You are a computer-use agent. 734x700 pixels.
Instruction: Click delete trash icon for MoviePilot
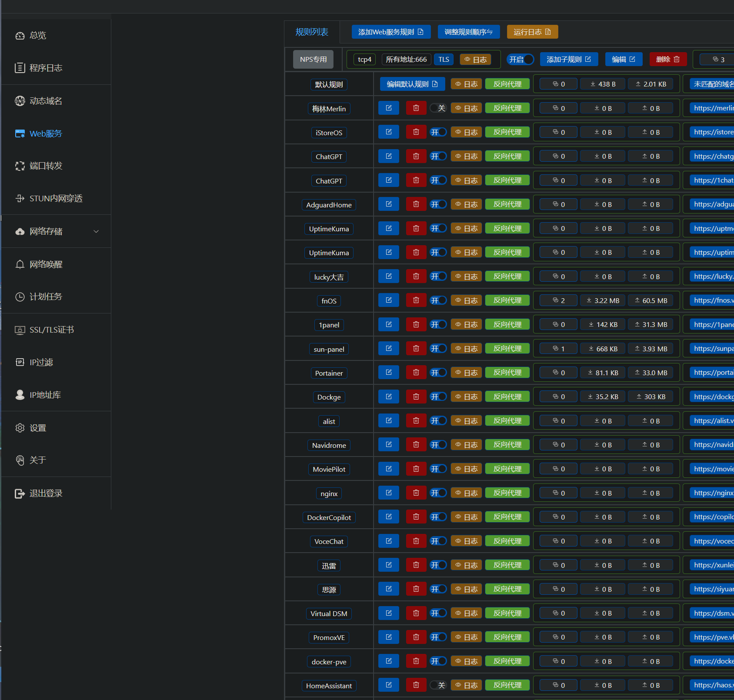click(x=416, y=469)
